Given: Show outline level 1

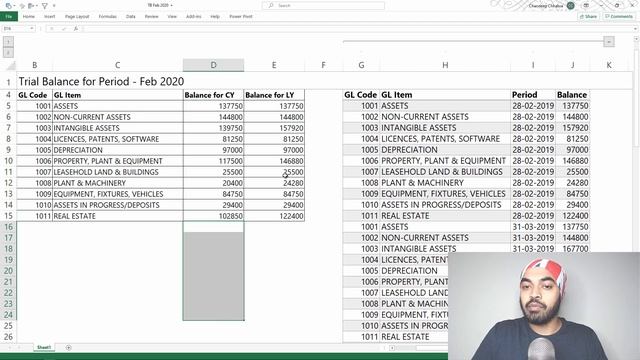Looking at the screenshot, I should [8, 42].
